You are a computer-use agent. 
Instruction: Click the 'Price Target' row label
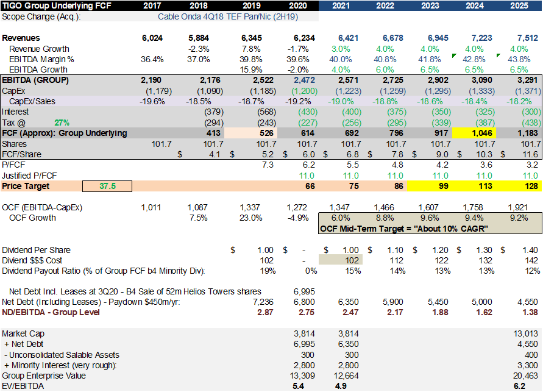coord(26,186)
